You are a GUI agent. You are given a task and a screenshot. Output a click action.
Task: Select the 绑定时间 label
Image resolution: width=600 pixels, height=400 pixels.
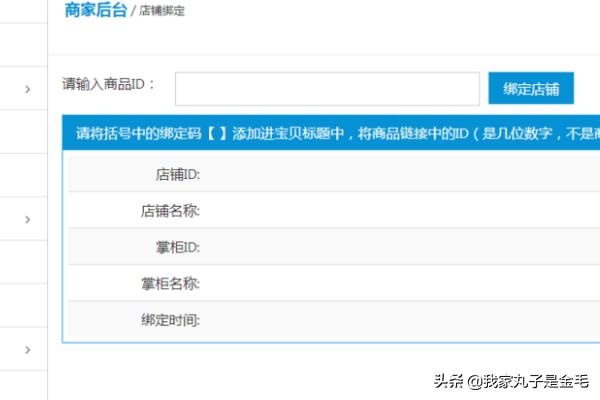coord(171,320)
